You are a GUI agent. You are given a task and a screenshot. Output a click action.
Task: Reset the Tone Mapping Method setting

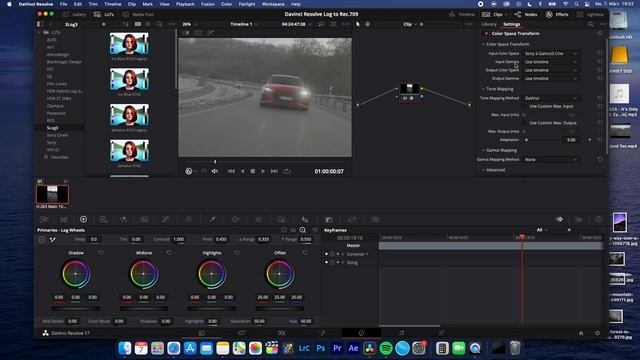pyautogui.click(x=600, y=98)
